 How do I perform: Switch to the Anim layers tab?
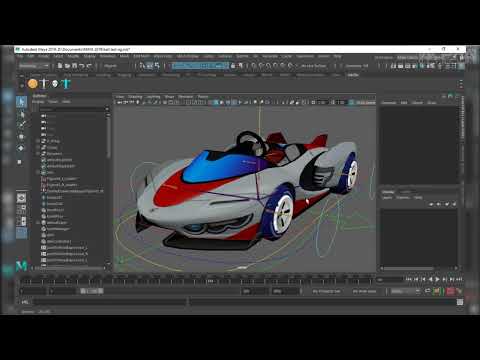406,192
